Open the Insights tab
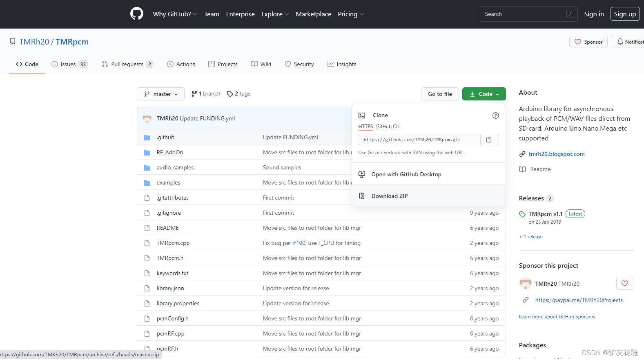The width and height of the screenshot is (644, 360). [342, 64]
